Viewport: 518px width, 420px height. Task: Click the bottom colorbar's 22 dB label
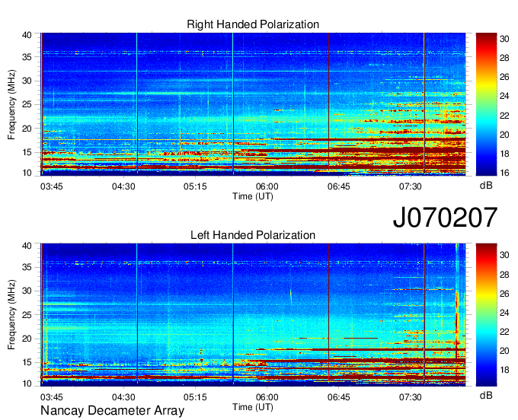coord(504,332)
